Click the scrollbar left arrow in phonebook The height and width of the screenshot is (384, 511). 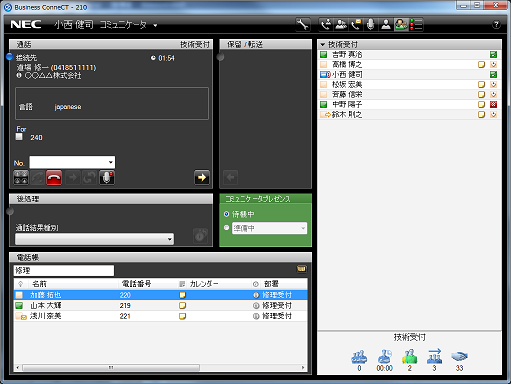click(18, 368)
